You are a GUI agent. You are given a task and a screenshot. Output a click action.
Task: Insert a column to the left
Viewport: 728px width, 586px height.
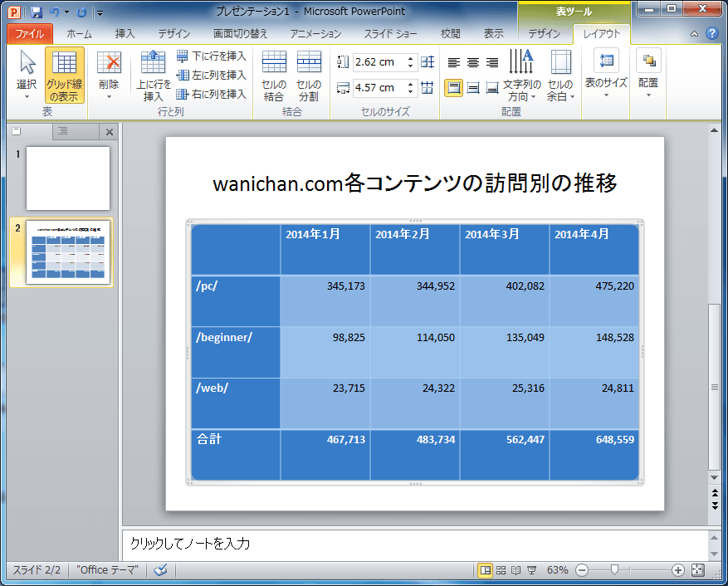211,76
